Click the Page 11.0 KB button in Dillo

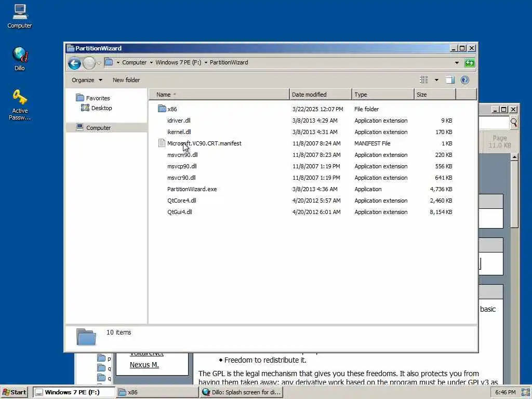coord(499,142)
